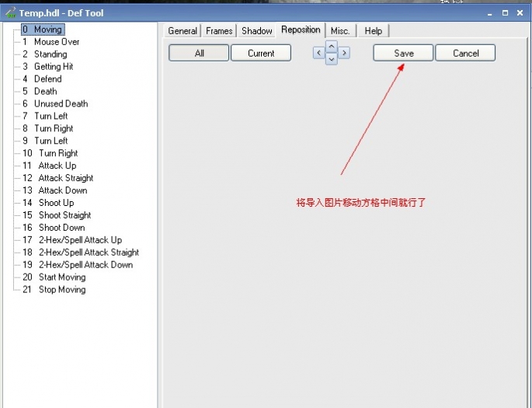Select the Mouse Over animation entry
532x408 pixels.
pos(56,42)
